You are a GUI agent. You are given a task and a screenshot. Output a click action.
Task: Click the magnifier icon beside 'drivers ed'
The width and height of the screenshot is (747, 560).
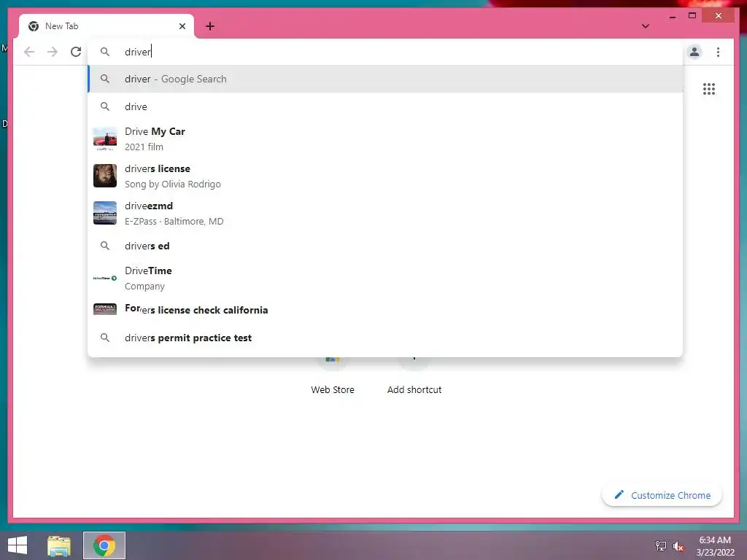pyautogui.click(x=105, y=246)
